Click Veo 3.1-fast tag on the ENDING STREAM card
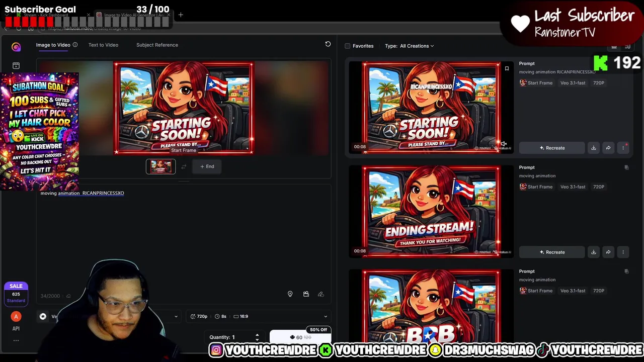Viewport: 644px width, 362px height. tap(573, 187)
